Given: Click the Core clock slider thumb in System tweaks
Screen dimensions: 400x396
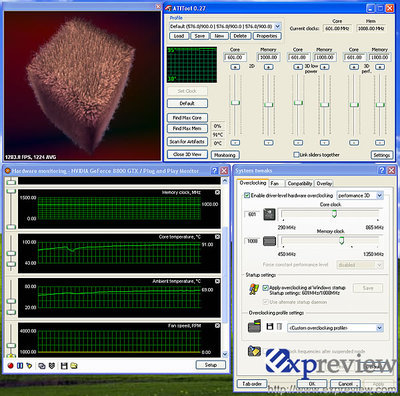Looking at the screenshot, I should (x=334, y=214).
